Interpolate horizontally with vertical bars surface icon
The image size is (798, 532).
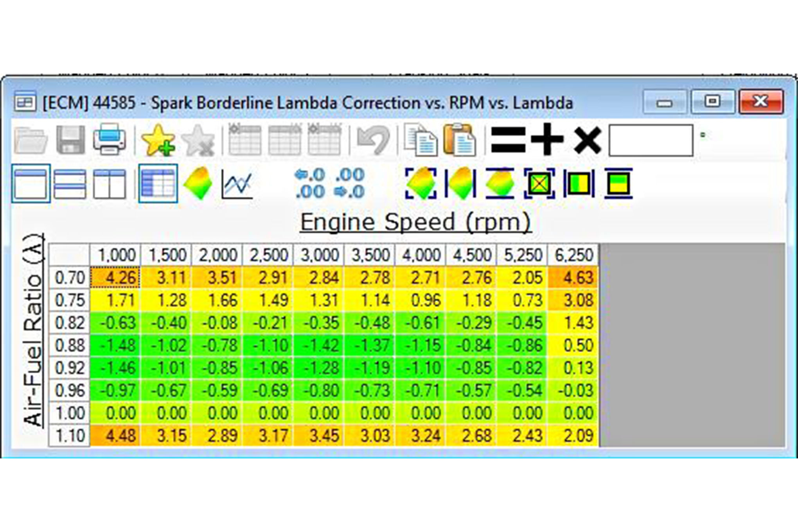coord(461,183)
